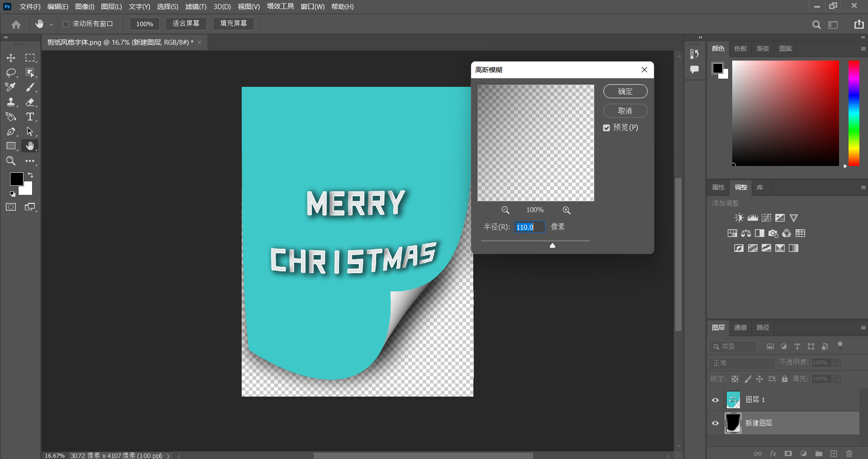Image resolution: width=868 pixels, height=459 pixels.
Task: Confirm Gaussian Blur with 确定
Action: 625,91
